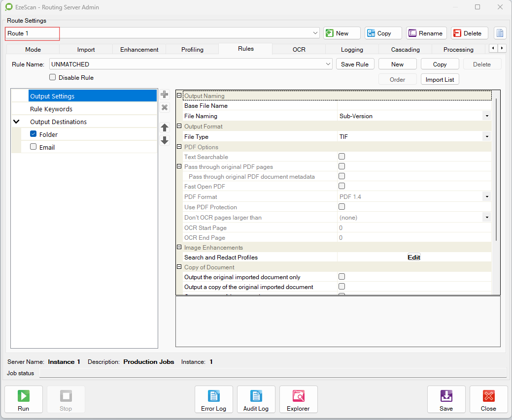This screenshot has height=420, width=512.
Task: Move the selected item up with arrow icon
Action: point(165,128)
